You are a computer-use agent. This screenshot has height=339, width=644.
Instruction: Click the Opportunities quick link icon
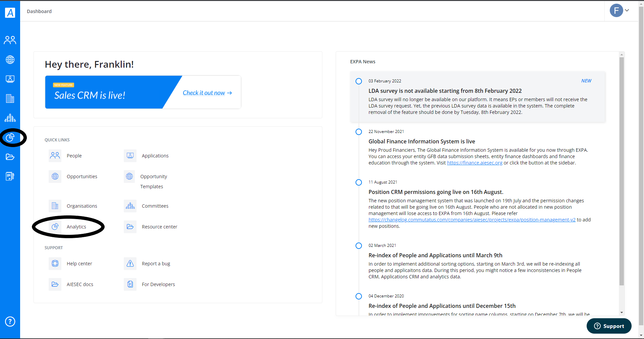coord(55,177)
